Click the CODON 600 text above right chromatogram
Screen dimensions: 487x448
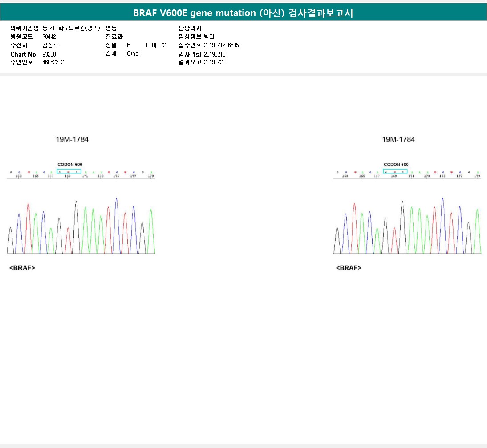(x=396, y=165)
